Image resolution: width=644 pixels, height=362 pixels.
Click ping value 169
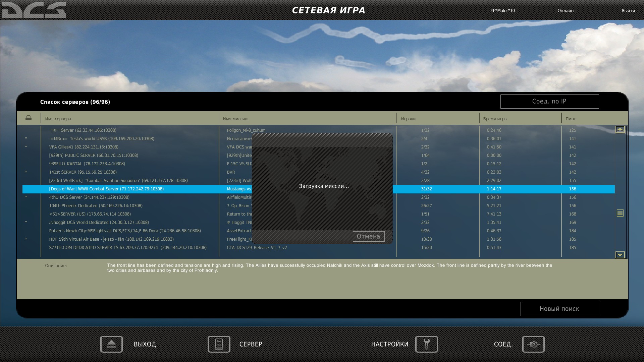(x=573, y=222)
